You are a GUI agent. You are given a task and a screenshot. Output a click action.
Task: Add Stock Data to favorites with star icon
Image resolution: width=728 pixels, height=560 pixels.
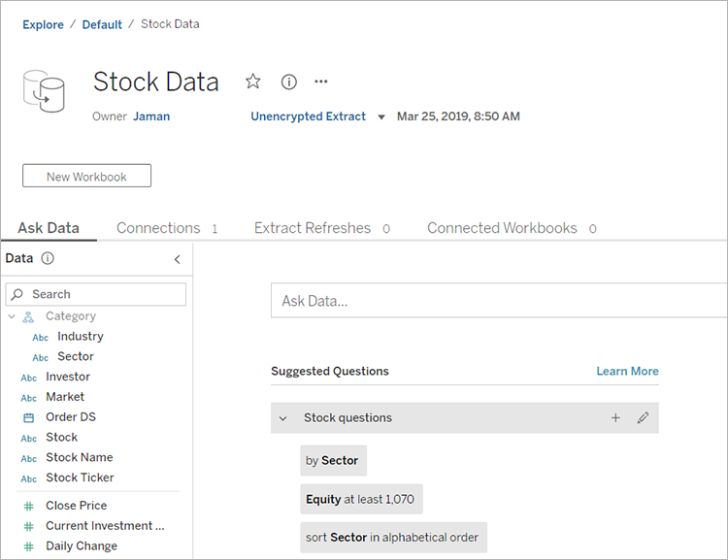pos(253,82)
